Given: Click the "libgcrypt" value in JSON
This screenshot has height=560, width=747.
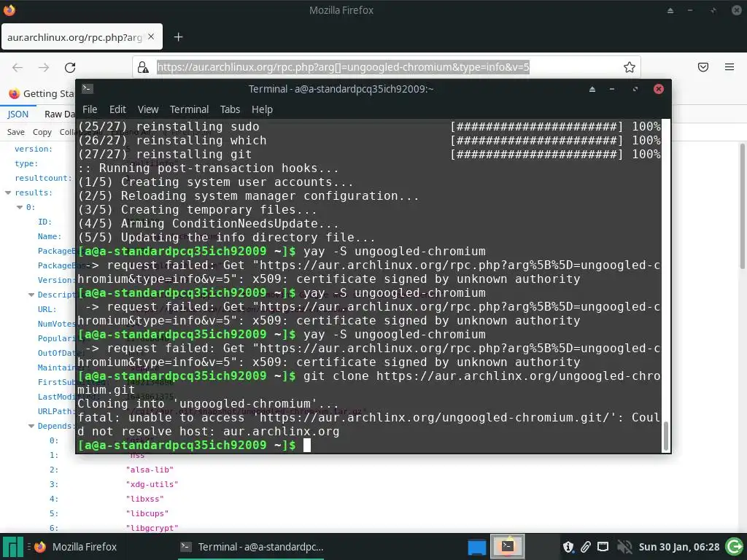Looking at the screenshot, I should [152, 528].
